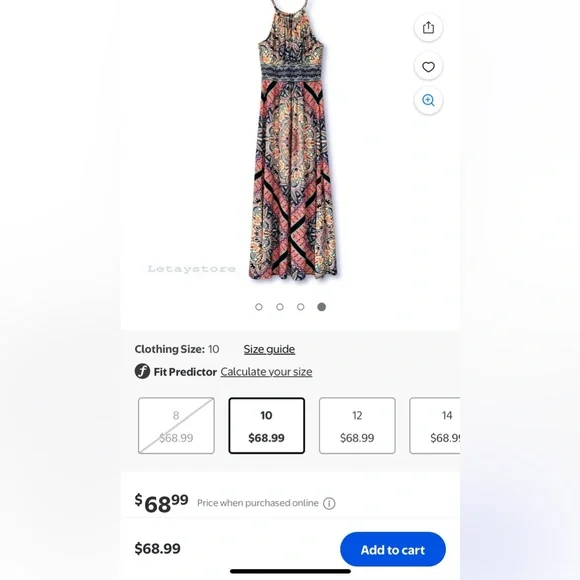Select the active fourth image dot
The image size is (580, 580).
(x=322, y=307)
